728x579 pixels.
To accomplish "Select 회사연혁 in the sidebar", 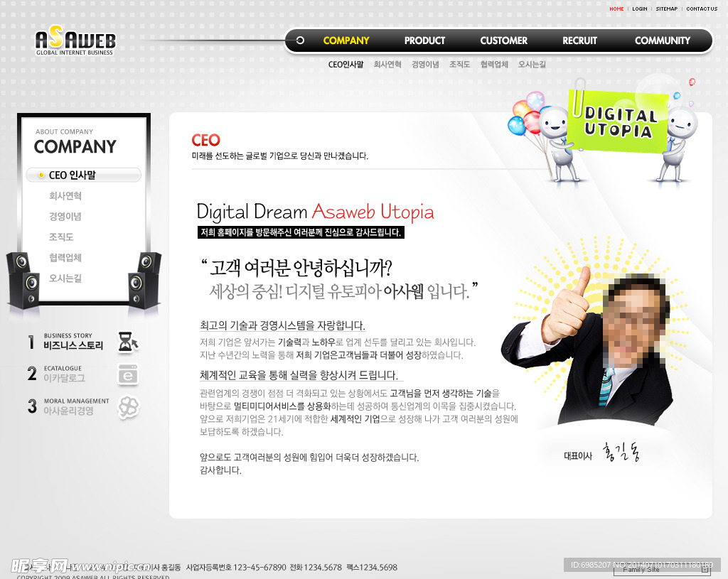I will click(x=65, y=195).
